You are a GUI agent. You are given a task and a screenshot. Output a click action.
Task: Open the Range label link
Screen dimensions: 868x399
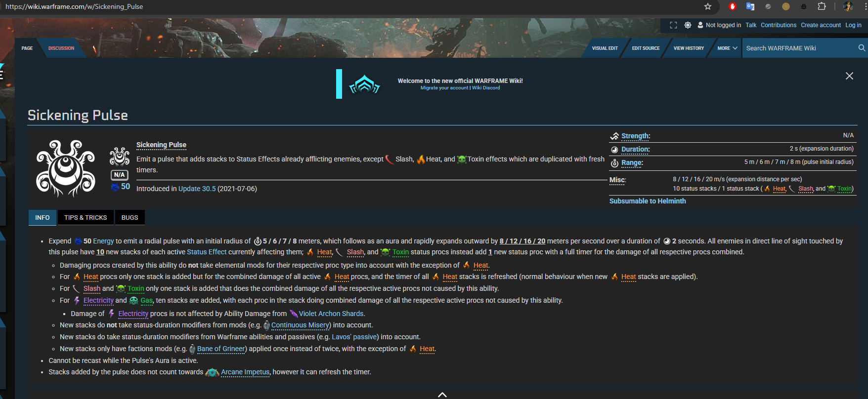pos(632,162)
